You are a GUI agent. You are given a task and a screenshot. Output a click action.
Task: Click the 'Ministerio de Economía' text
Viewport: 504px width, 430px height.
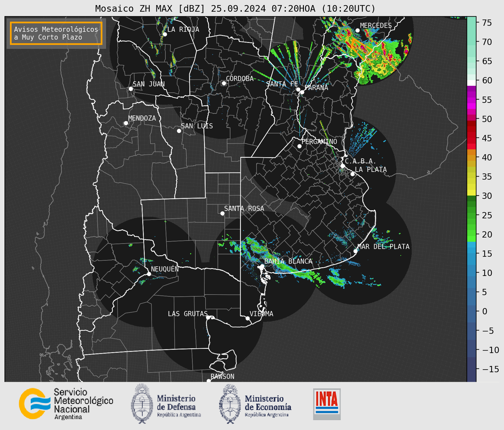pyautogui.click(x=268, y=403)
